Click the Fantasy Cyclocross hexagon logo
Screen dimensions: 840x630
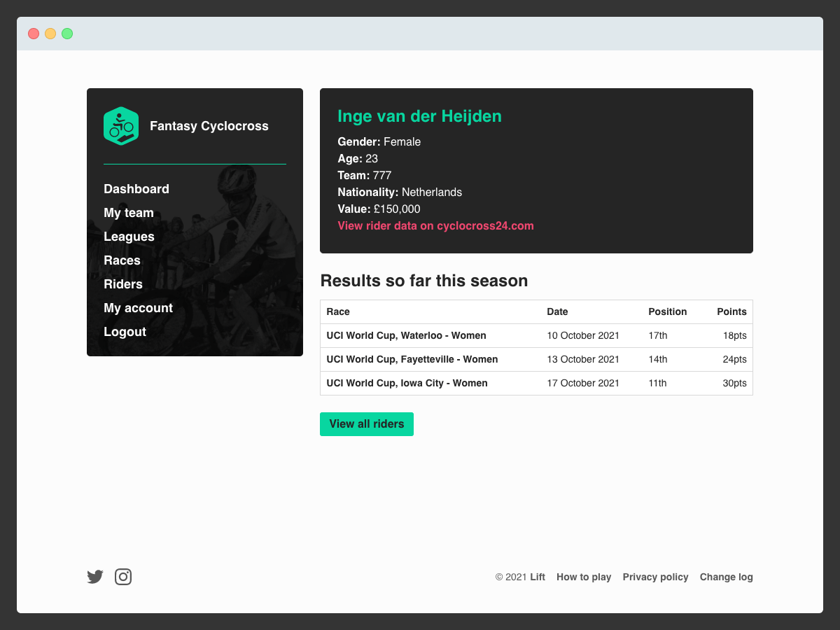(x=121, y=126)
